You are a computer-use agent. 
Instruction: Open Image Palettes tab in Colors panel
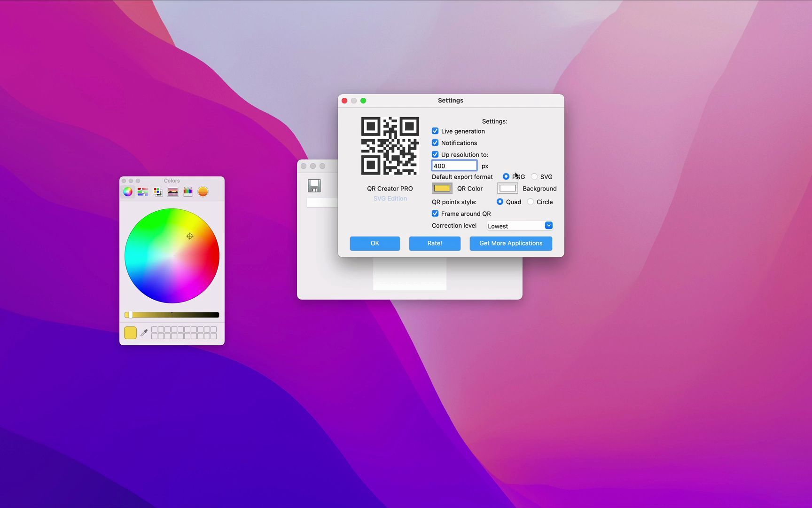point(173,191)
